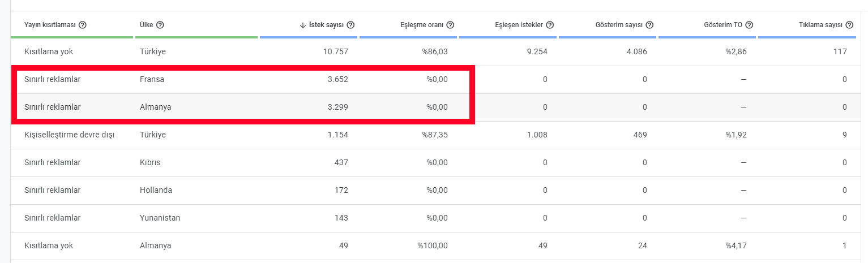Click the %87,35 match rate value

point(435,135)
